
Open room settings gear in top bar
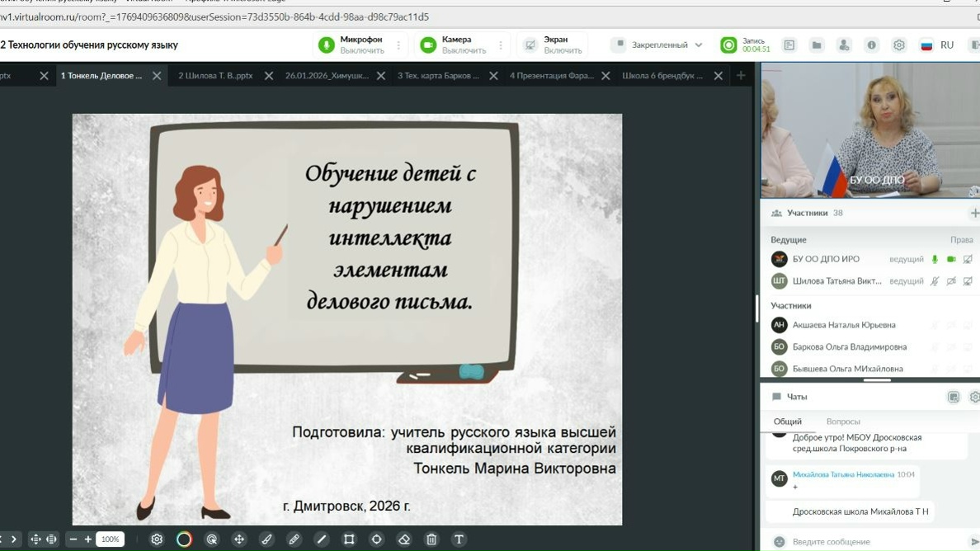899,45
